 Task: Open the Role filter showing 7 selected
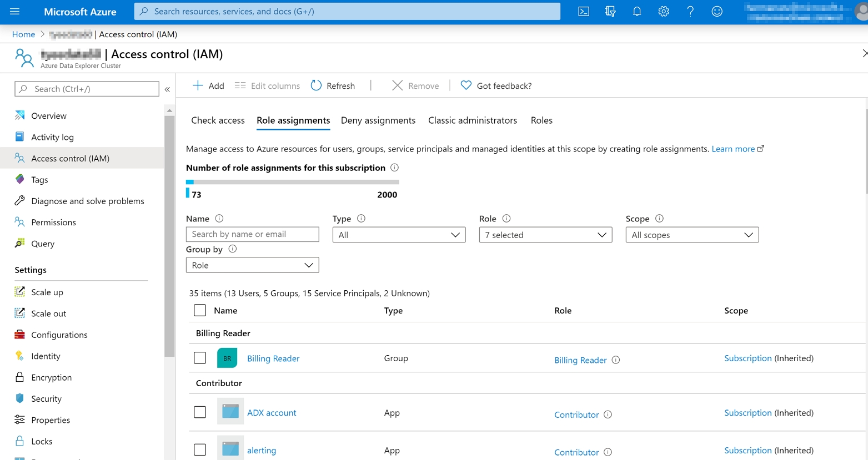545,235
